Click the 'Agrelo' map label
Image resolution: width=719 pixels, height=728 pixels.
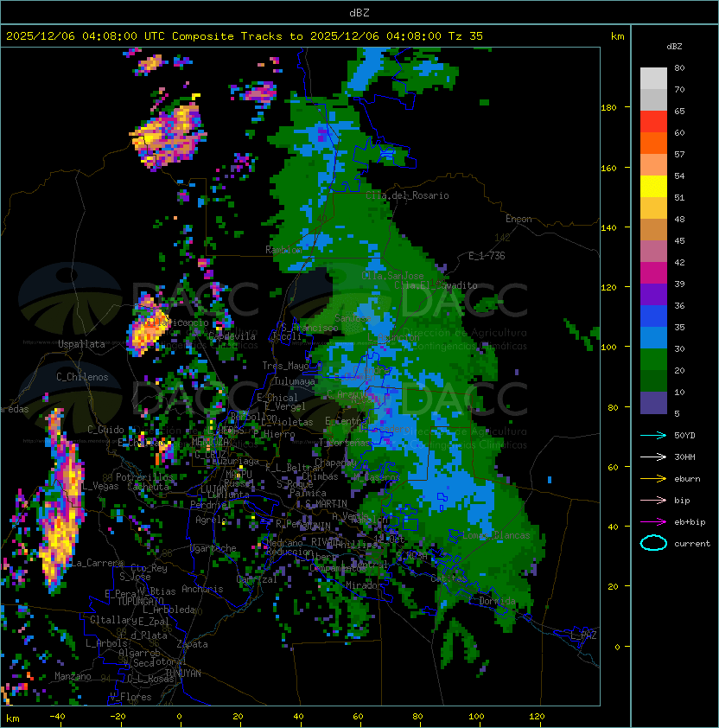coord(211,520)
